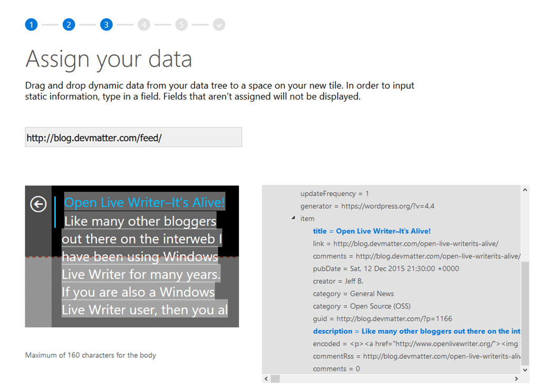
Task: Click the tile heading 'Open Live Writer–It's Alive!'
Action: (x=144, y=202)
